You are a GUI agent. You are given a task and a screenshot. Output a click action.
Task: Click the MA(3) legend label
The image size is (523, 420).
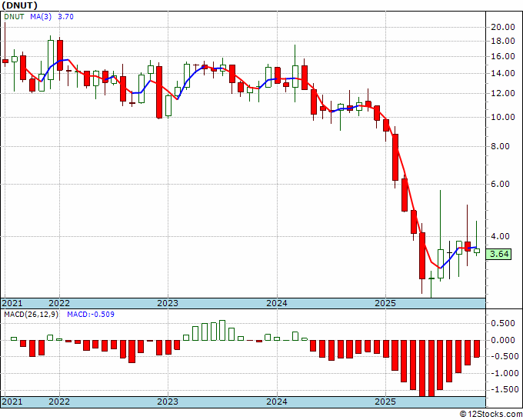41,17
